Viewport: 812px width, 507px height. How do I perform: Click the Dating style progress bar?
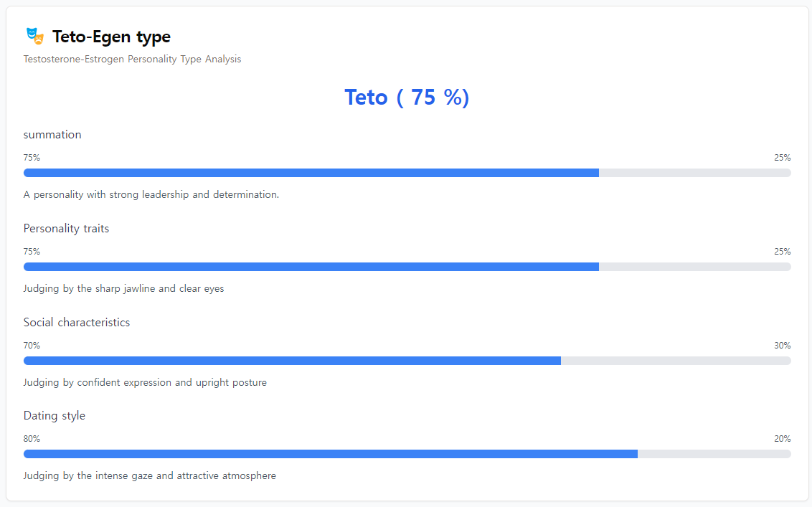coord(407,454)
